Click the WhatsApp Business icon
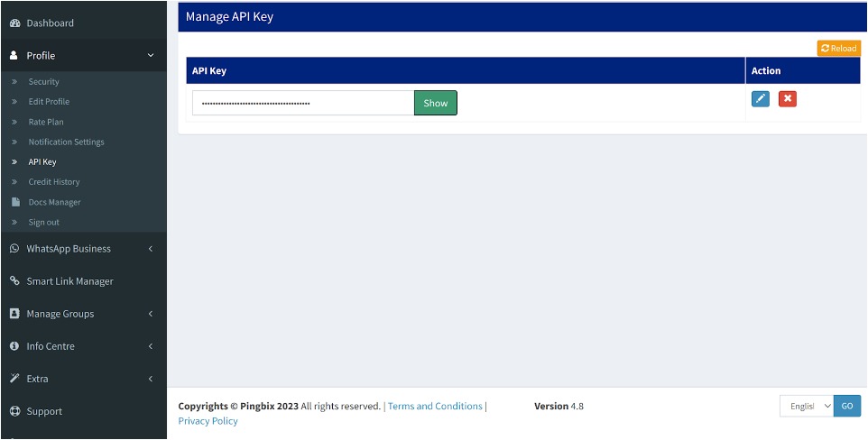The height and width of the screenshot is (440, 868). (14, 249)
